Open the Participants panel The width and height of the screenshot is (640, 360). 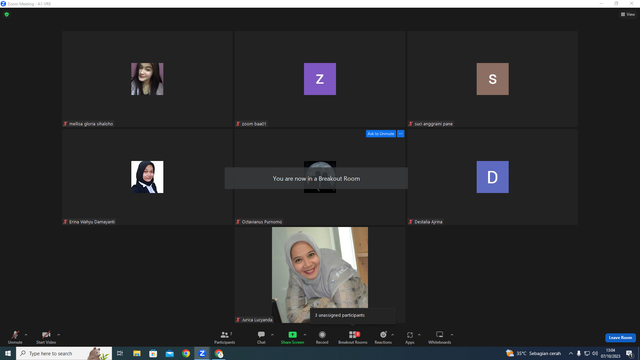coord(224,337)
